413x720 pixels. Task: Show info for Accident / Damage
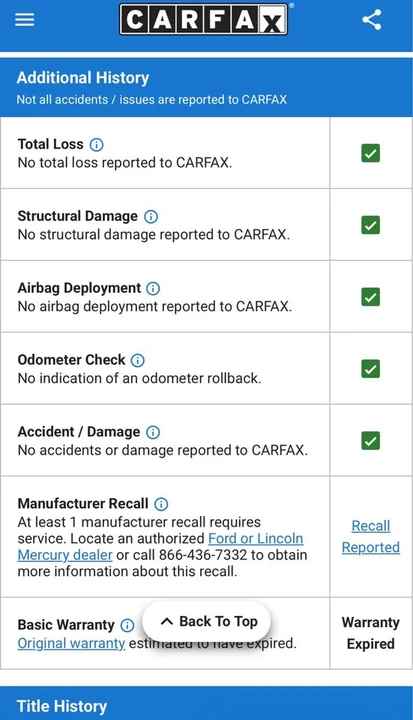pyautogui.click(x=153, y=432)
